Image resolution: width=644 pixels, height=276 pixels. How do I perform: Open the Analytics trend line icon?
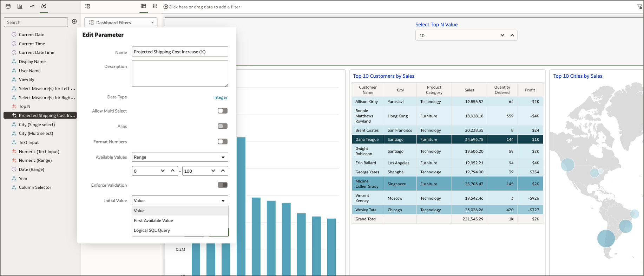coord(32,6)
